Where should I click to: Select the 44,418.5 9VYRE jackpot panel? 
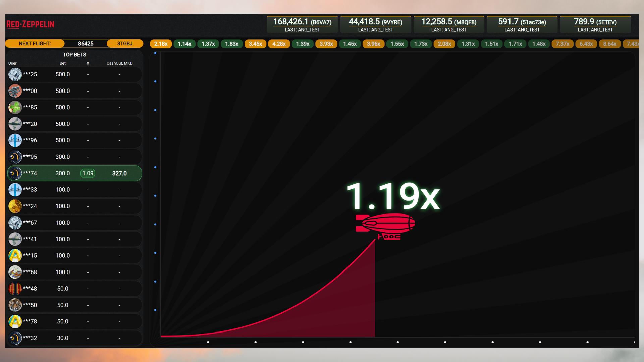[x=375, y=25]
